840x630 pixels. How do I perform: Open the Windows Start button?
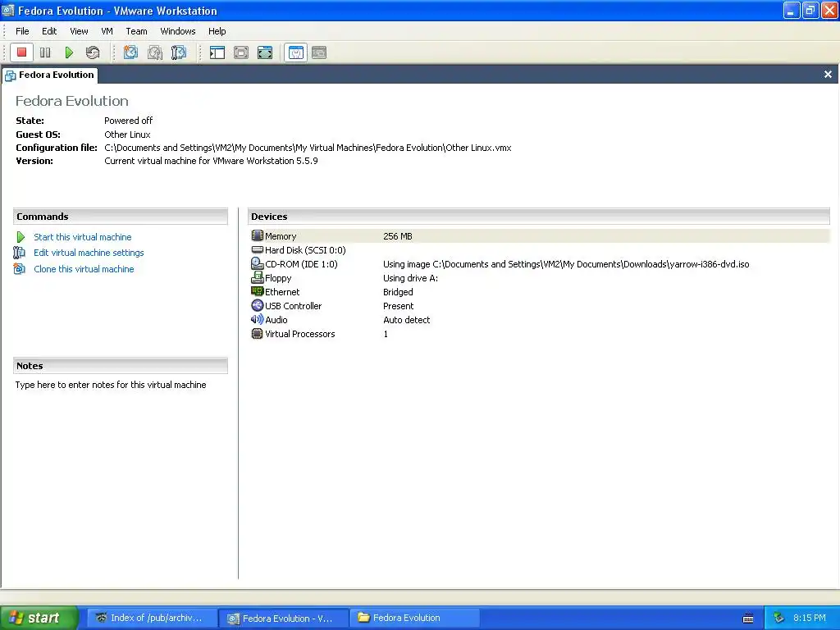(x=39, y=618)
